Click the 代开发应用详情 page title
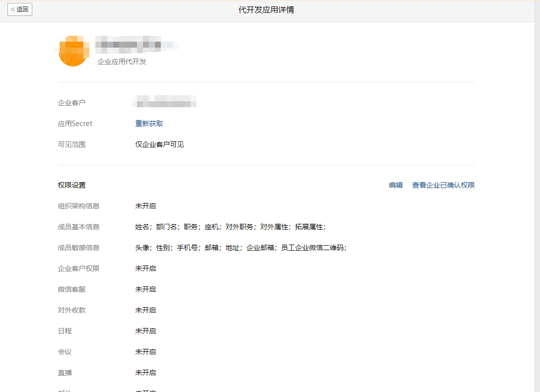 266,10
